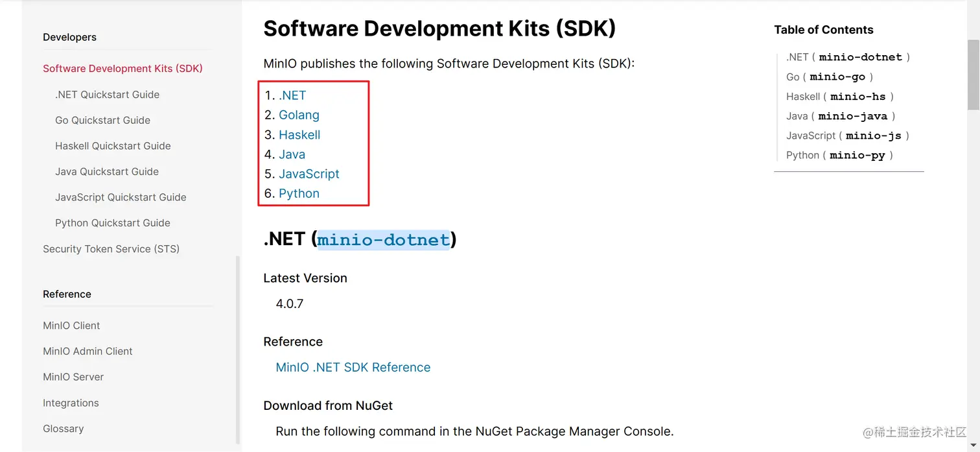Click the Reference section heading in sidebar
The width and height of the screenshot is (980, 452).
click(67, 294)
